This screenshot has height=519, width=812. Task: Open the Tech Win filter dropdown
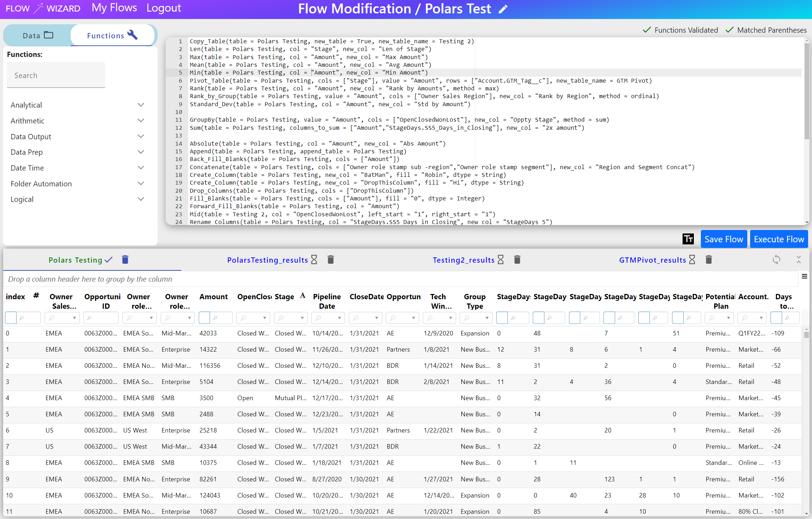[x=450, y=318]
